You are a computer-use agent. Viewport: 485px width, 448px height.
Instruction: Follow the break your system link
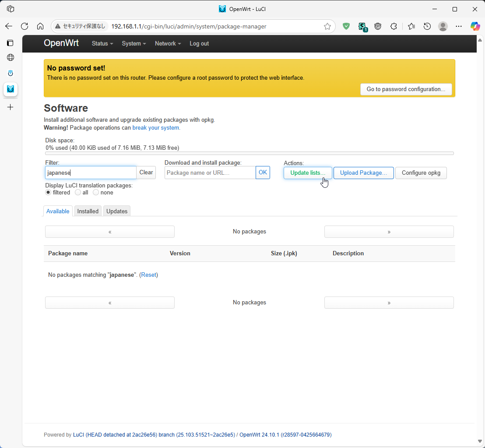click(x=155, y=127)
